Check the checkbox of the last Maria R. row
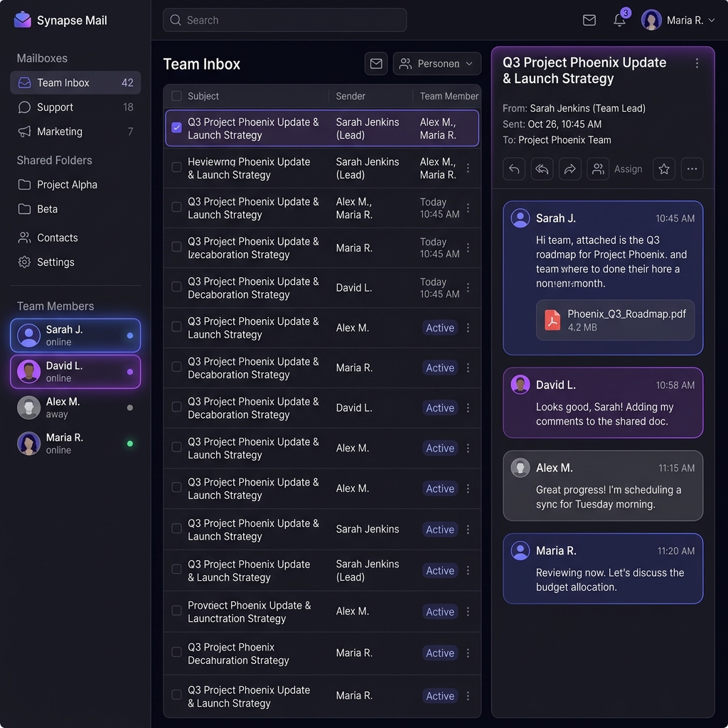728x728 pixels. [x=176, y=695]
